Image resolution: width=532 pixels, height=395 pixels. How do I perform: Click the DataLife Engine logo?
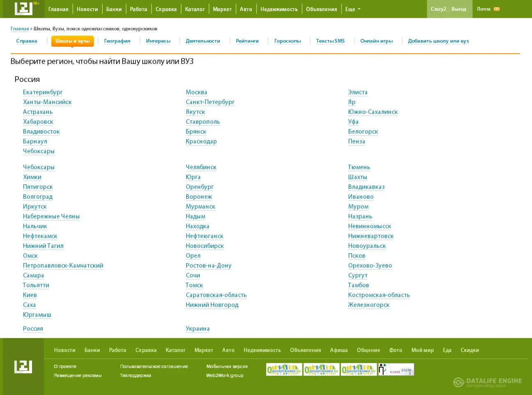pyautogui.click(x=487, y=382)
